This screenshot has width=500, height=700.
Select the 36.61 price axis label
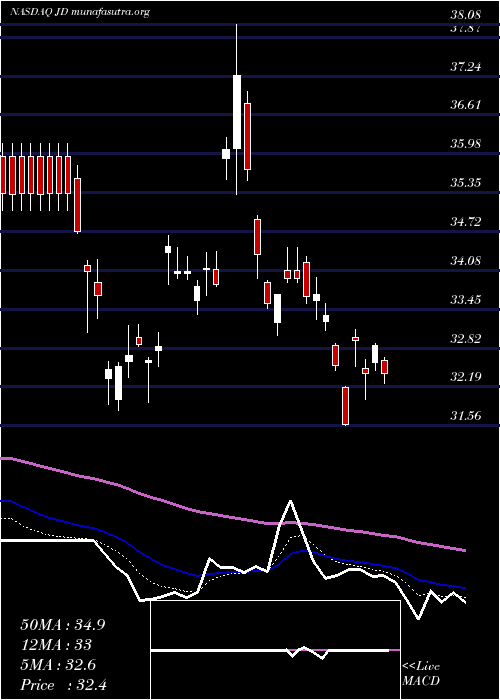[466, 105]
